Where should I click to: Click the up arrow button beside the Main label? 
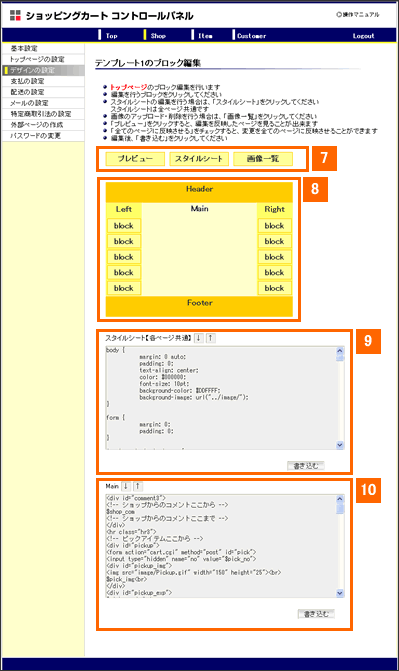click(x=138, y=486)
